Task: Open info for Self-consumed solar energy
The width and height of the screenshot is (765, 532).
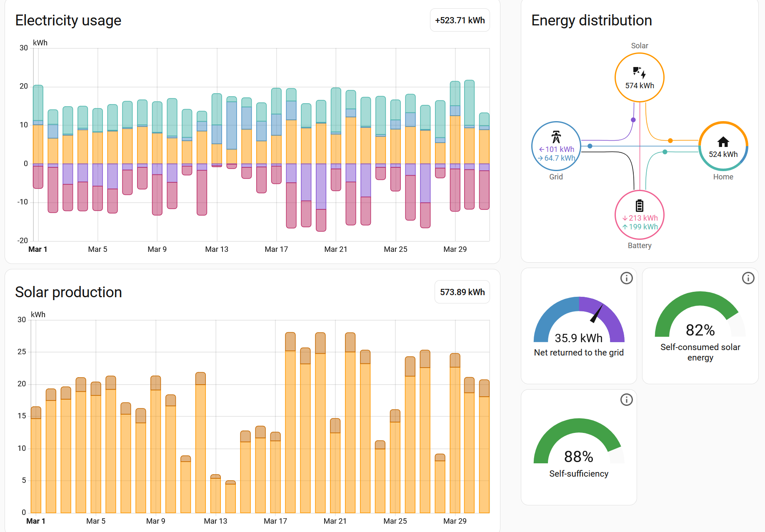Action: pos(748,278)
